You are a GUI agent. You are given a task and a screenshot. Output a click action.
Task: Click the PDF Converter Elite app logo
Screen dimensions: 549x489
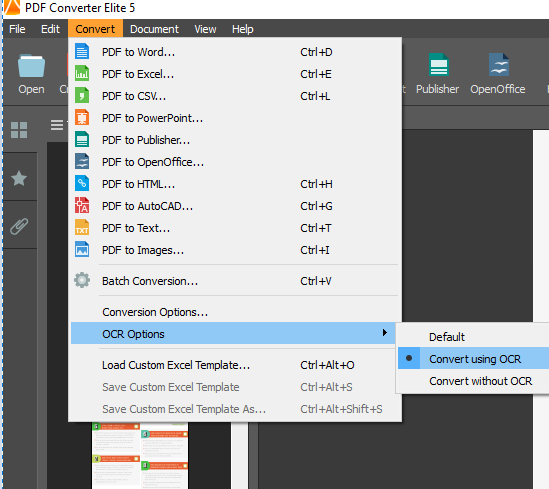(x=12, y=7)
